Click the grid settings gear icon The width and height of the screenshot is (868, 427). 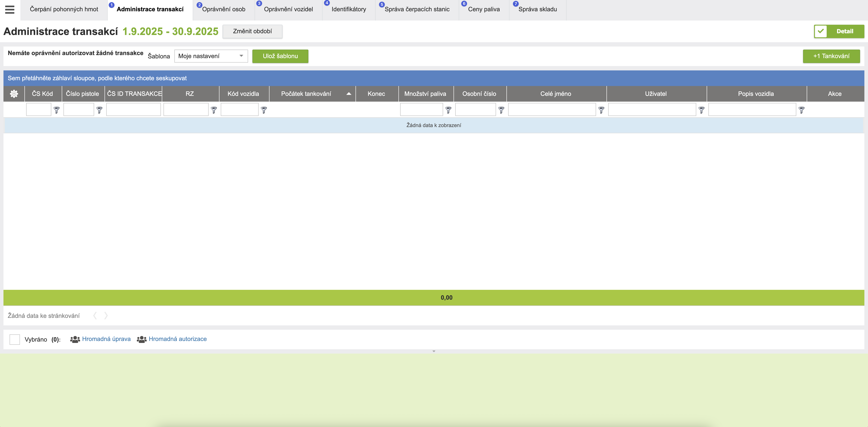(14, 94)
